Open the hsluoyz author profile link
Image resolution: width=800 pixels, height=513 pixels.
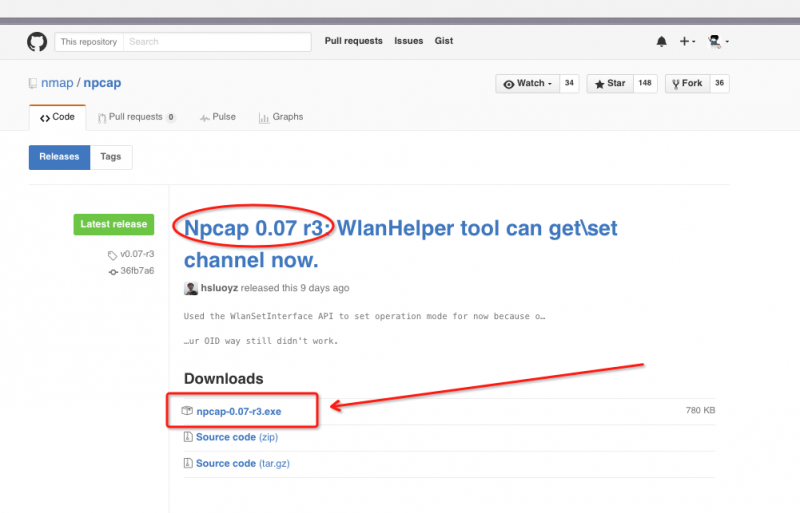click(x=219, y=288)
